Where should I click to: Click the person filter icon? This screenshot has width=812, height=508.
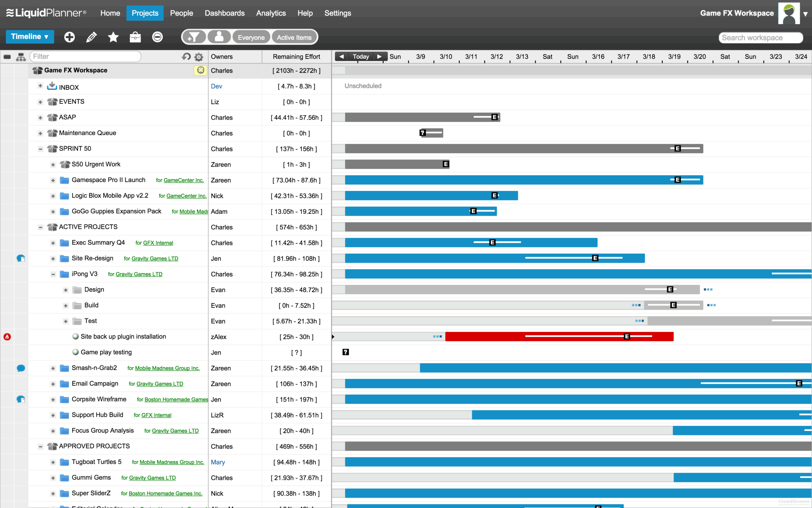[x=219, y=37]
